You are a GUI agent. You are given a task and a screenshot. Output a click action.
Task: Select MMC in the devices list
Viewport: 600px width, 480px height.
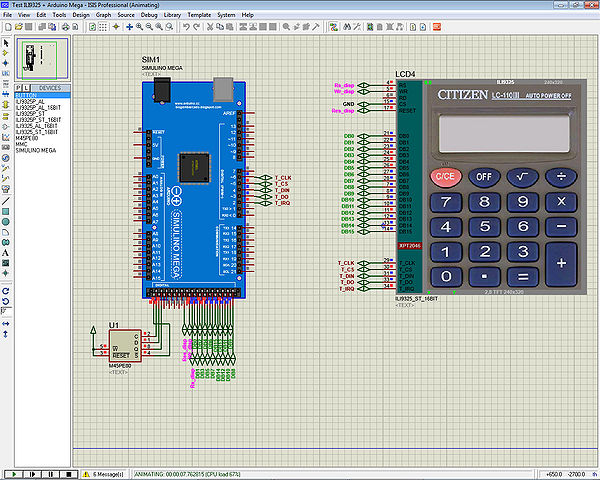(21, 144)
